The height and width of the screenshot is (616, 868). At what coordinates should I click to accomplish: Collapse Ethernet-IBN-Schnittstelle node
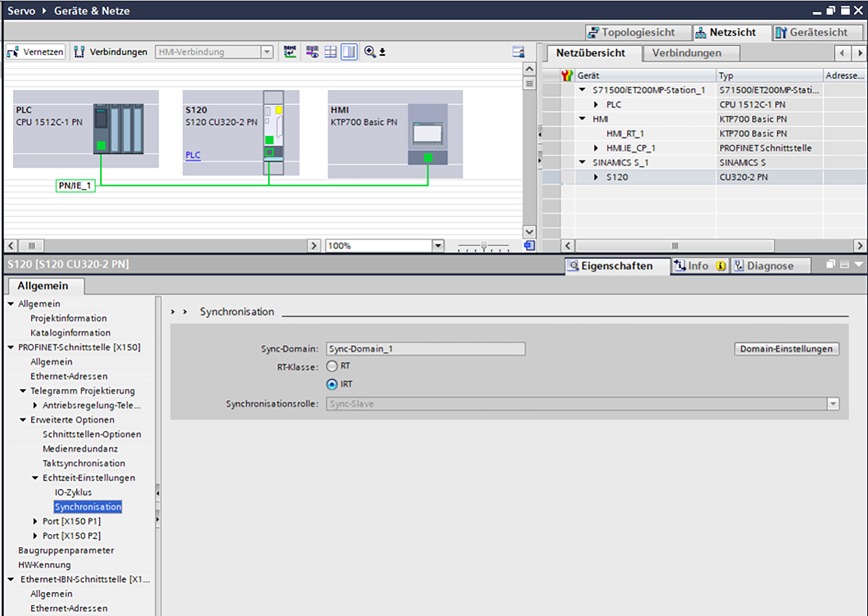point(11,579)
